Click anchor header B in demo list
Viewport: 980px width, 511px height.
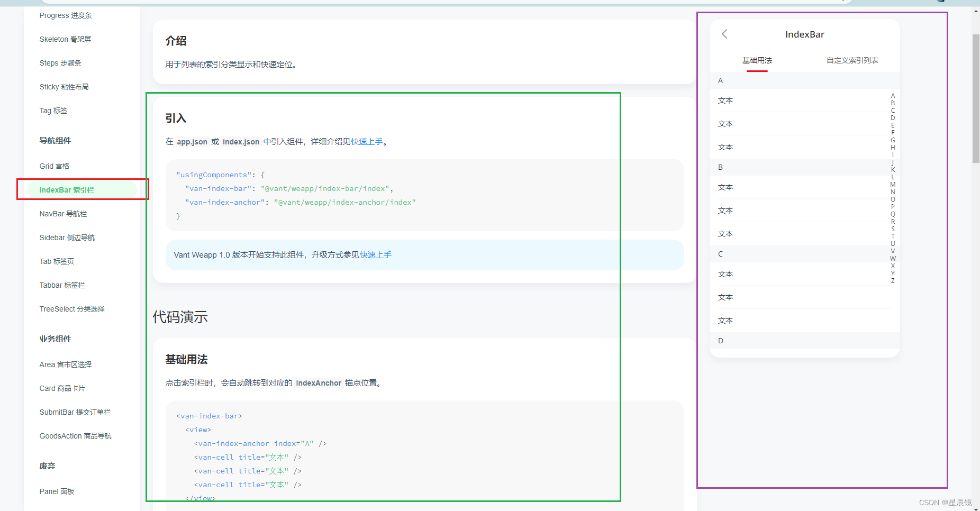(x=804, y=167)
